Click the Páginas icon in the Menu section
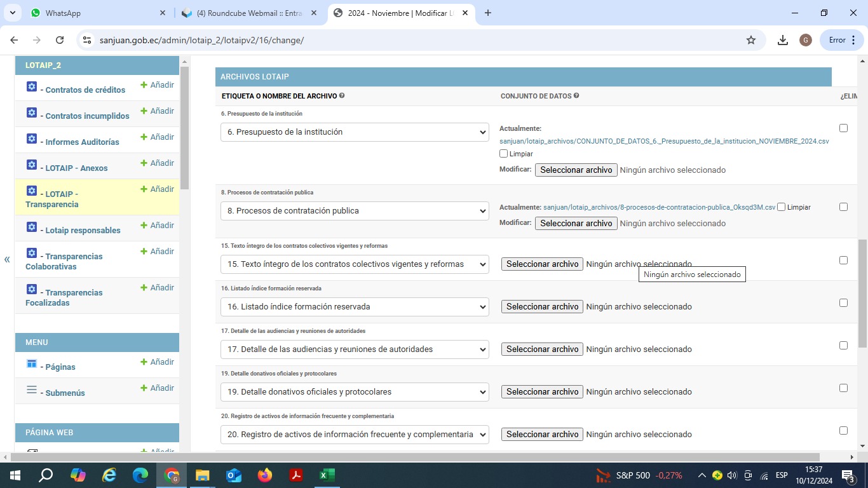This screenshot has width=868, height=488. (x=32, y=364)
